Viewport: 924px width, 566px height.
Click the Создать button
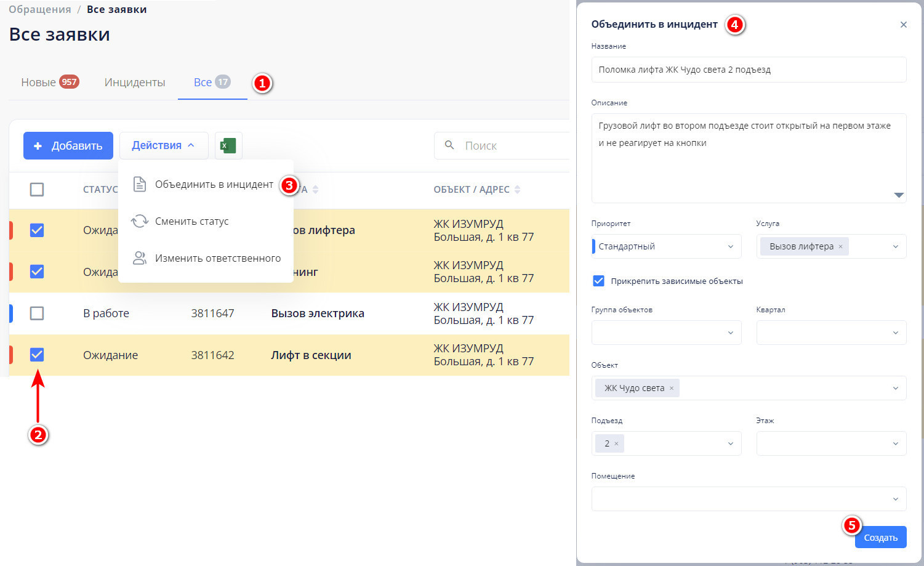coord(881,538)
